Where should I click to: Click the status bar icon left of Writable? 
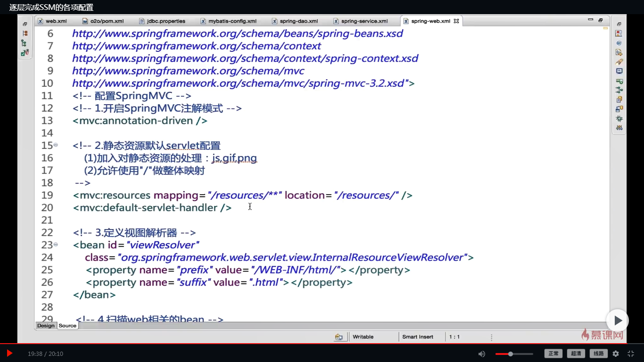click(339, 337)
